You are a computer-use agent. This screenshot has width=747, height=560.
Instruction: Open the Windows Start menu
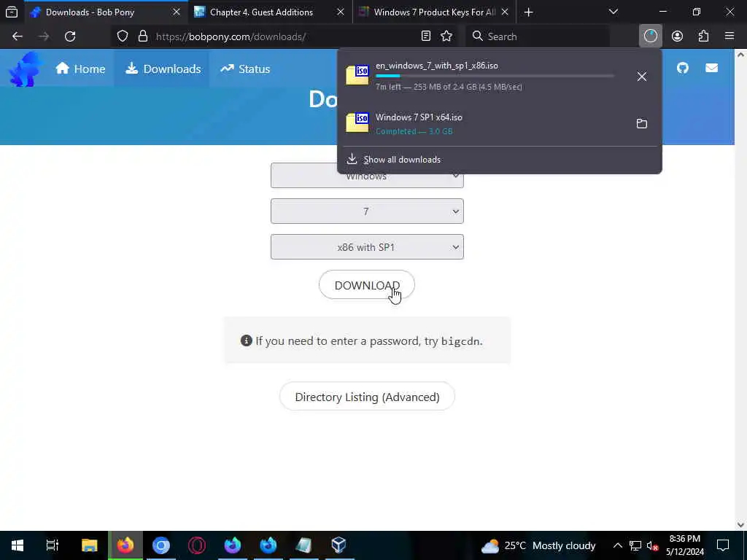(18, 545)
